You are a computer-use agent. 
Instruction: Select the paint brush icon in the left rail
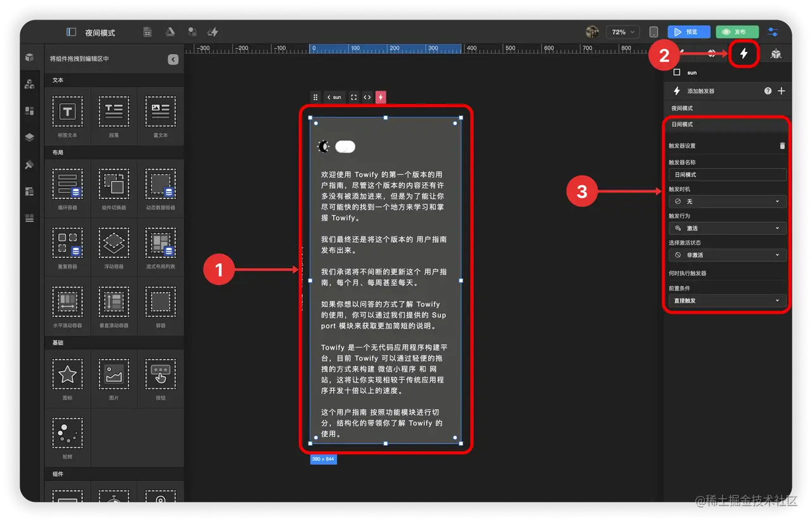[29, 164]
